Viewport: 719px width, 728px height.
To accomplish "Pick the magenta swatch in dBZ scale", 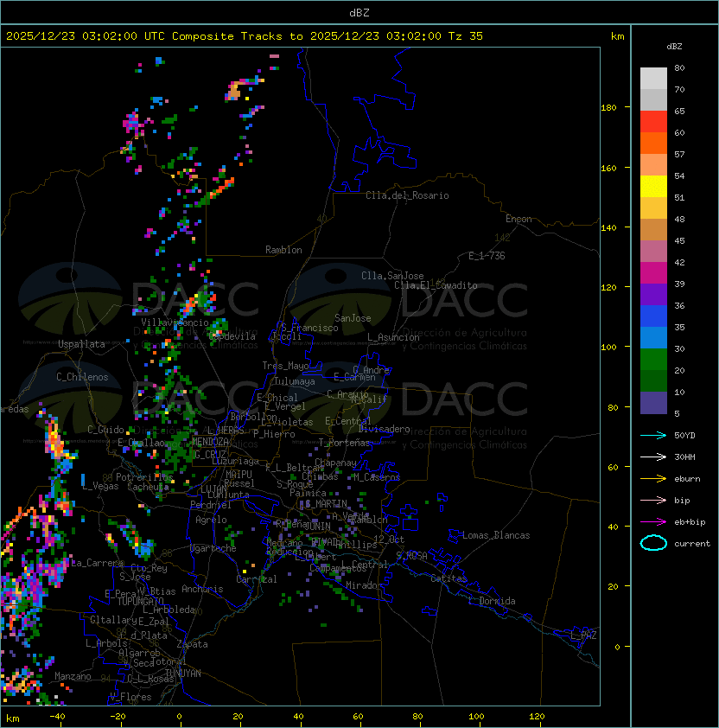I will tap(653, 273).
